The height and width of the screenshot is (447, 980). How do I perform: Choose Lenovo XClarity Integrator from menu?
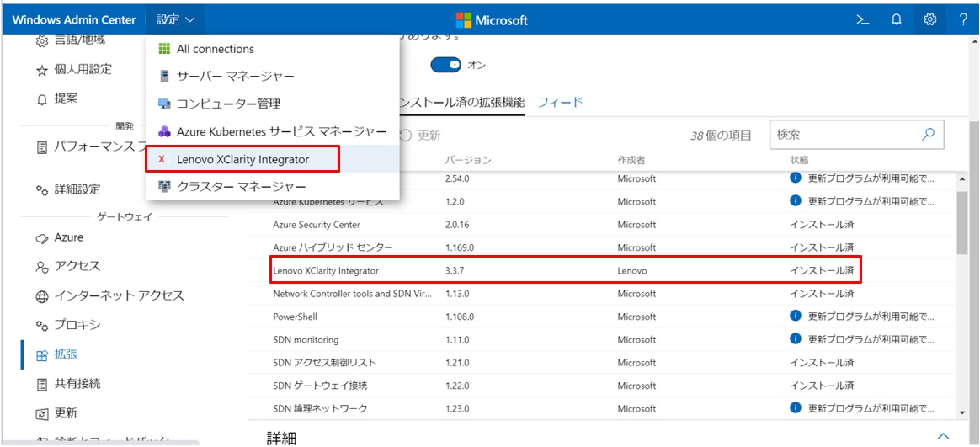pos(242,159)
